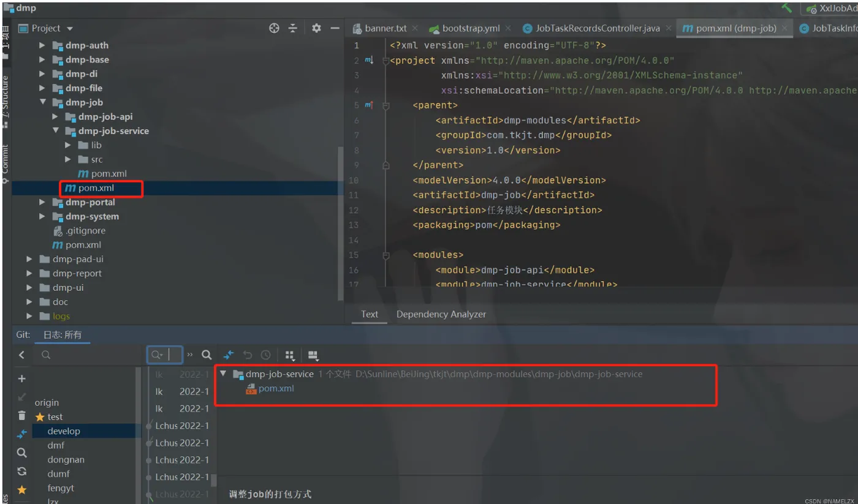Click the plus (new branch) icon in Git sidebar
Image resolution: width=858 pixels, height=504 pixels.
click(x=21, y=378)
